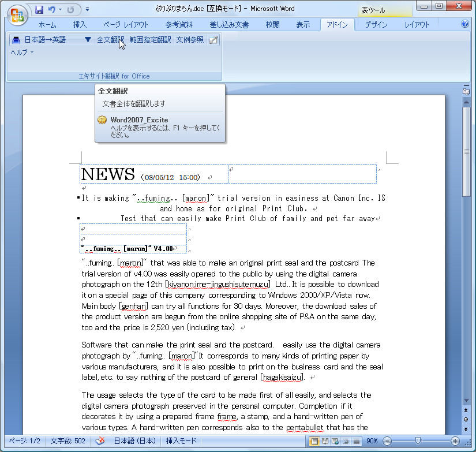Toggle Outline view mode
This screenshot has height=452, width=476.
tap(346, 441)
